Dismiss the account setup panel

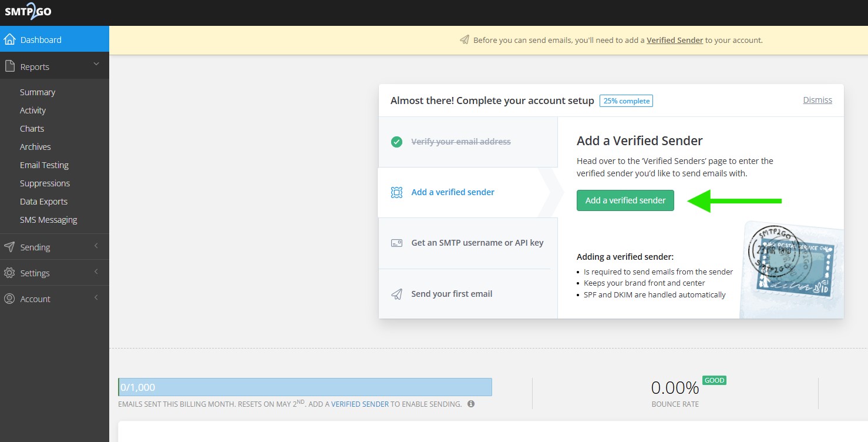coord(817,100)
